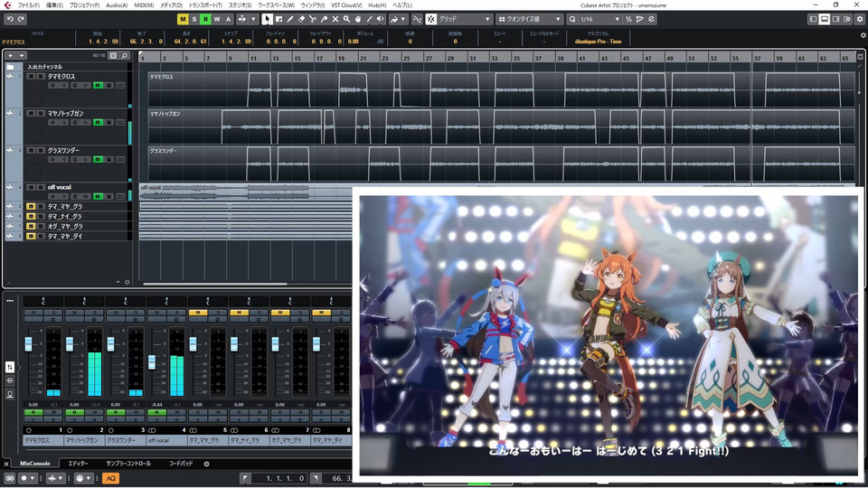Click the Redo arrow icon
Image resolution: width=868 pixels, height=488 pixels.
coord(21,19)
